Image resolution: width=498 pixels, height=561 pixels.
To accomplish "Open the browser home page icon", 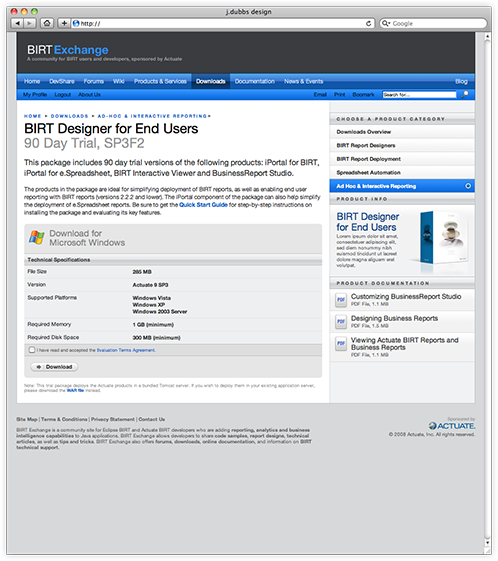I will coord(47,23).
